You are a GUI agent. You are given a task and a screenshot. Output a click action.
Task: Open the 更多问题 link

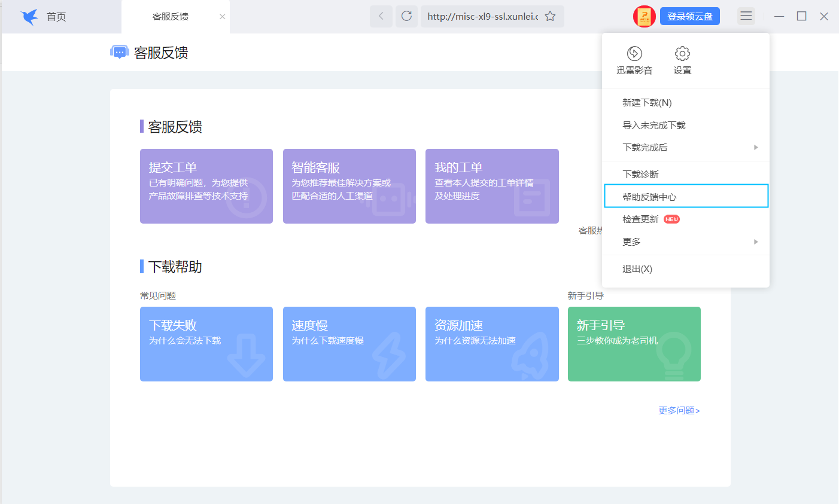[x=678, y=410]
